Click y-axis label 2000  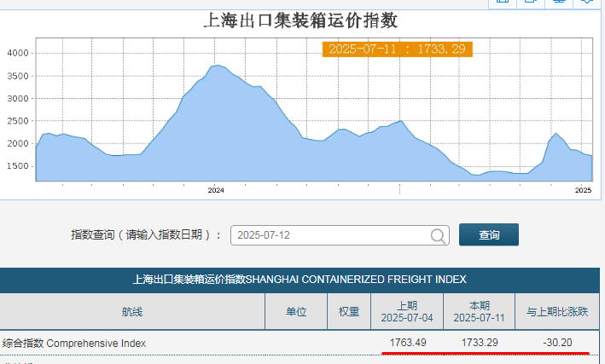coord(18,143)
